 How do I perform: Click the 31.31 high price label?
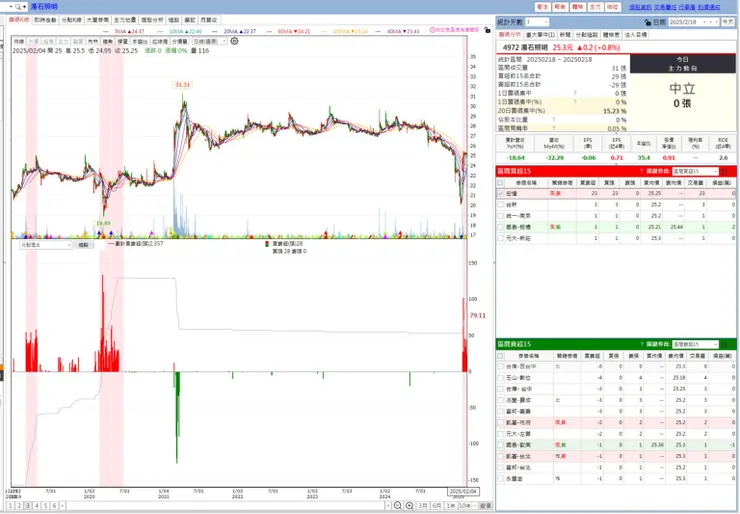182,85
